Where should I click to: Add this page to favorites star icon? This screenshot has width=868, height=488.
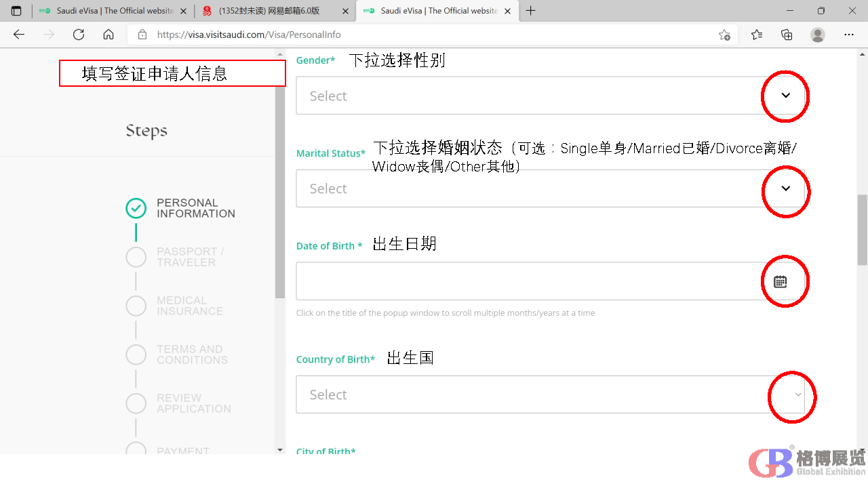coord(724,35)
